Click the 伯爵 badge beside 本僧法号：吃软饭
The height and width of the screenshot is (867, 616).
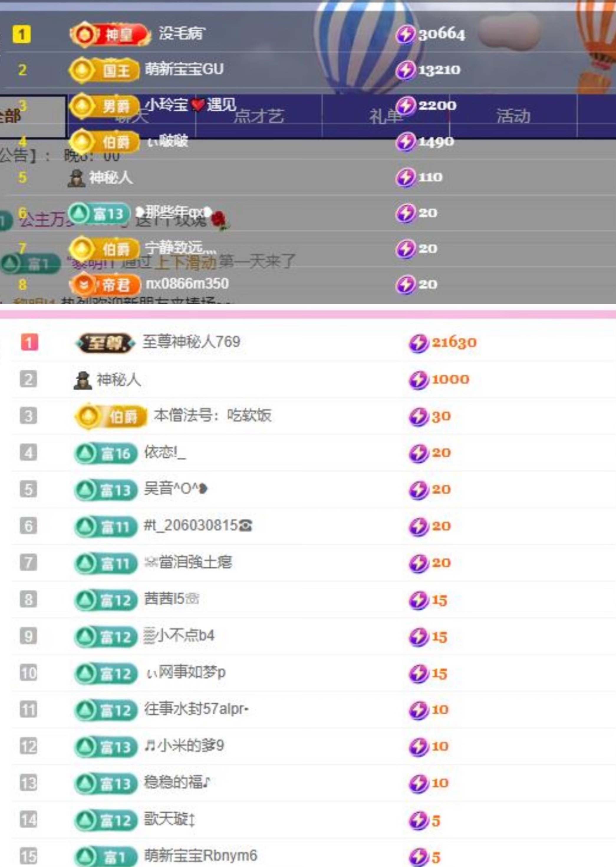[x=111, y=416]
